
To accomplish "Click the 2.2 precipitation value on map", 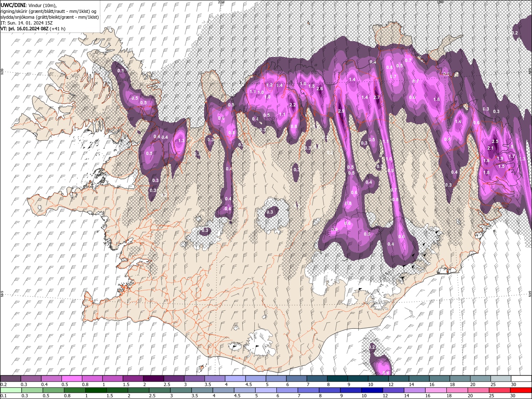I will click(292, 105).
